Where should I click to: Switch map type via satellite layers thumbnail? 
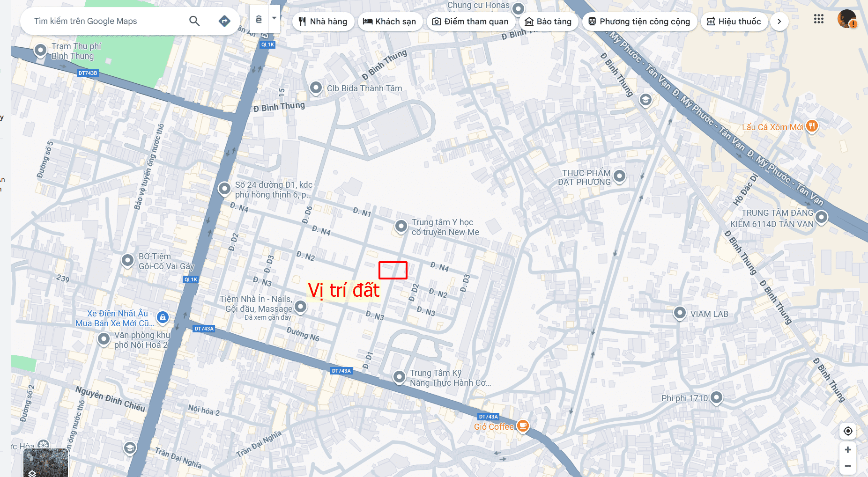(46, 462)
